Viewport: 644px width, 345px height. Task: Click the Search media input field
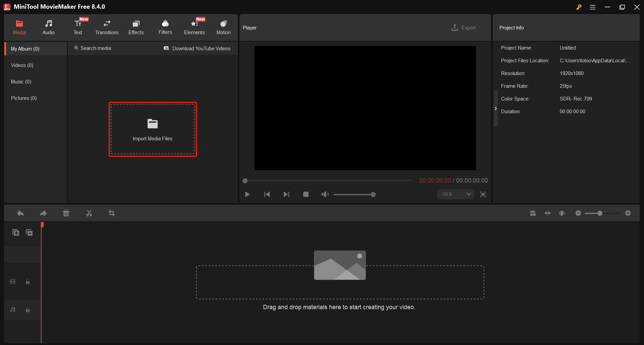tap(95, 48)
